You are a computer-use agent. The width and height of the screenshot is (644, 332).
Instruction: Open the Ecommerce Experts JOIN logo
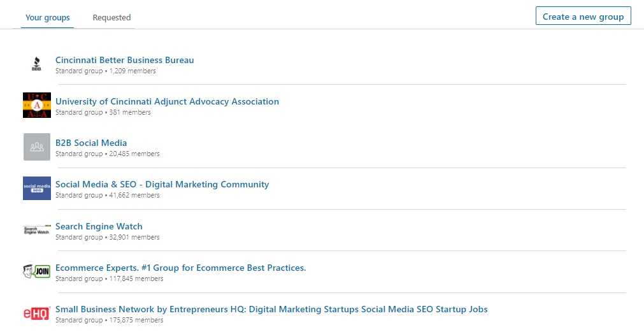(37, 271)
